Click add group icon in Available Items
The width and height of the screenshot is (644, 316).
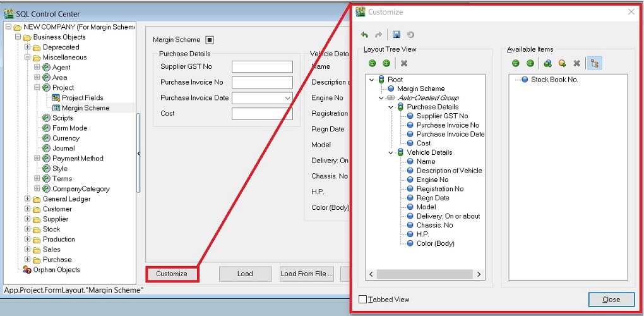(x=547, y=63)
